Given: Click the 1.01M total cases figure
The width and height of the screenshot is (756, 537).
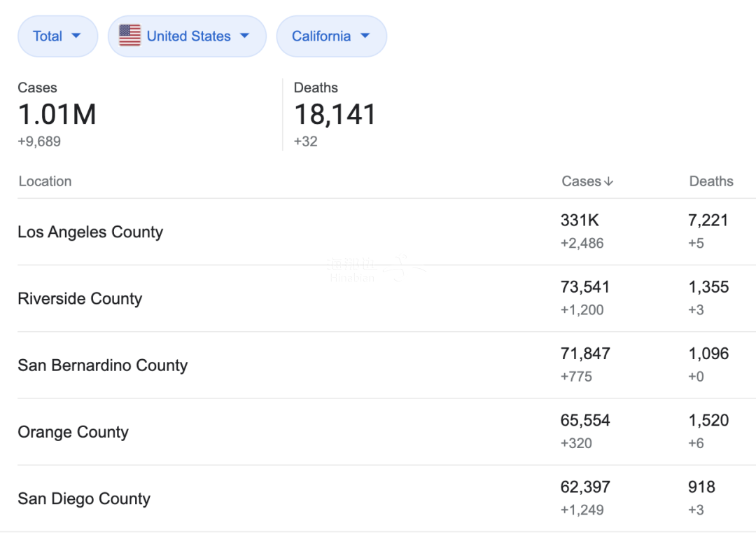Looking at the screenshot, I should (x=57, y=115).
